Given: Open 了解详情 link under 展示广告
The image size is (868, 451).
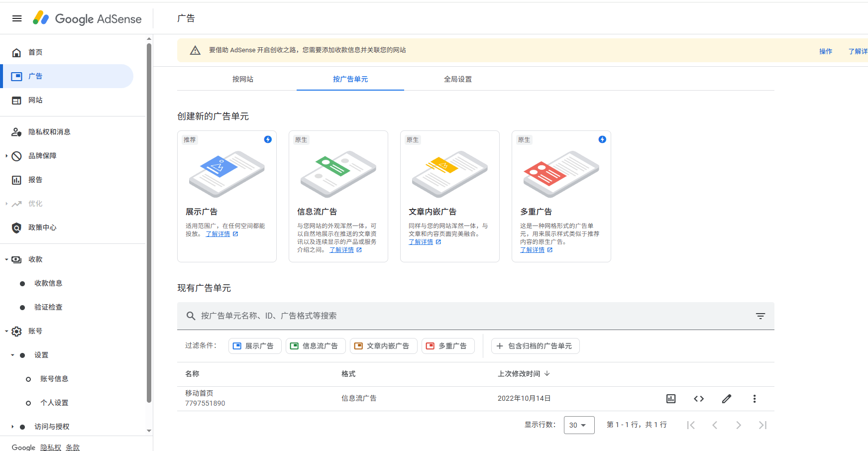Looking at the screenshot, I should click(218, 234).
